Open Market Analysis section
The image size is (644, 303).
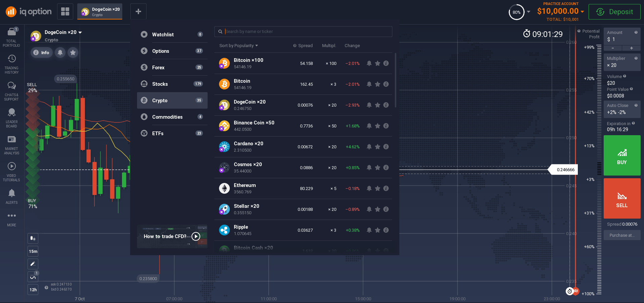11,145
